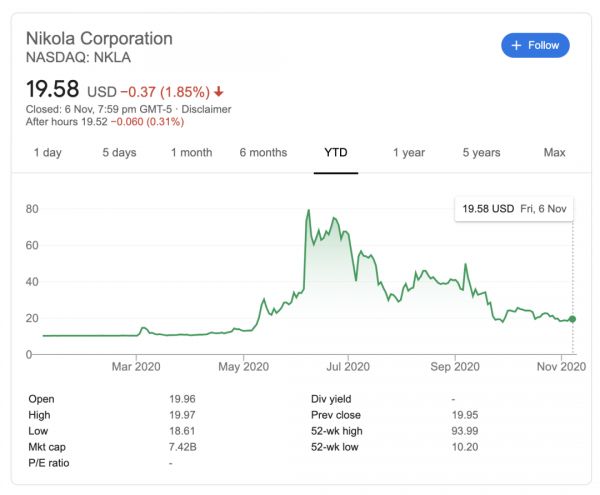Click the NASDAQ: NKLA ticker text
The height and width of the screenshot is (495, 600).
click(x=81, y=59)
